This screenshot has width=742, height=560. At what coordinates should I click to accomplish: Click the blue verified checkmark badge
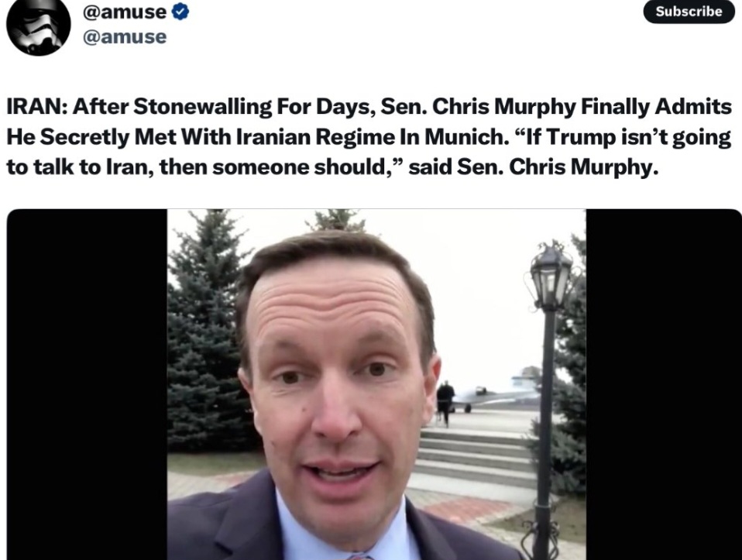tap(180, 12)
